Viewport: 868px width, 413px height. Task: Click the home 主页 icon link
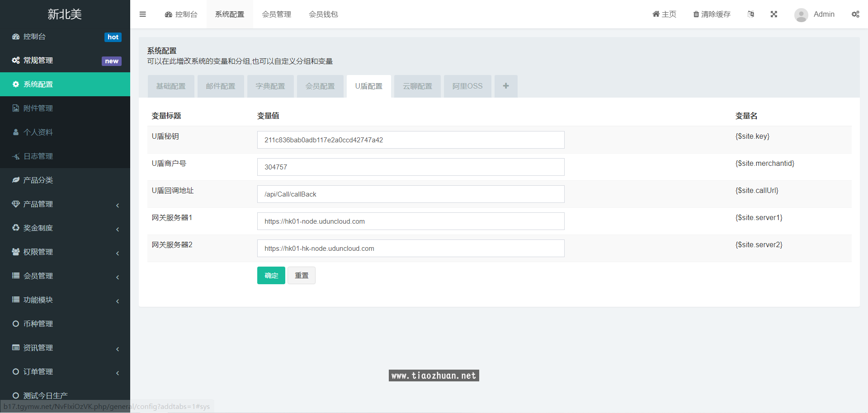[x=664, y=14]
